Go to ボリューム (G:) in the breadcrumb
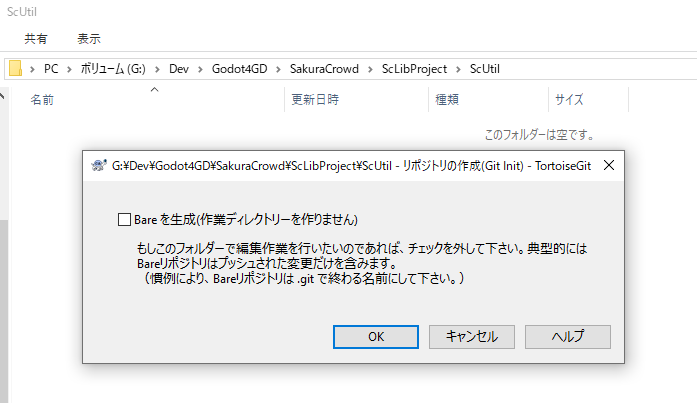This screenshot has width=697, height=403. (x=113, y=69)
